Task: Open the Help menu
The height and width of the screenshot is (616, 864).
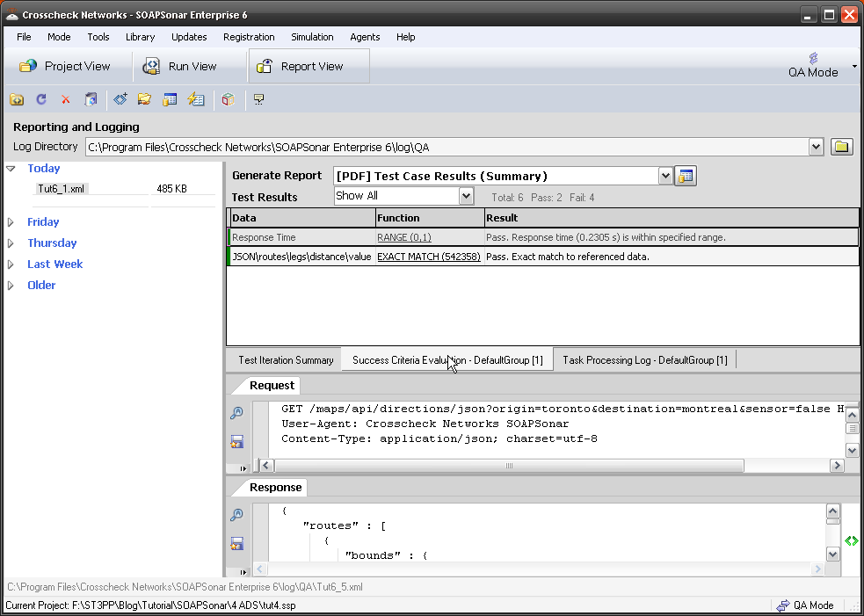Action: click(405, 37)
